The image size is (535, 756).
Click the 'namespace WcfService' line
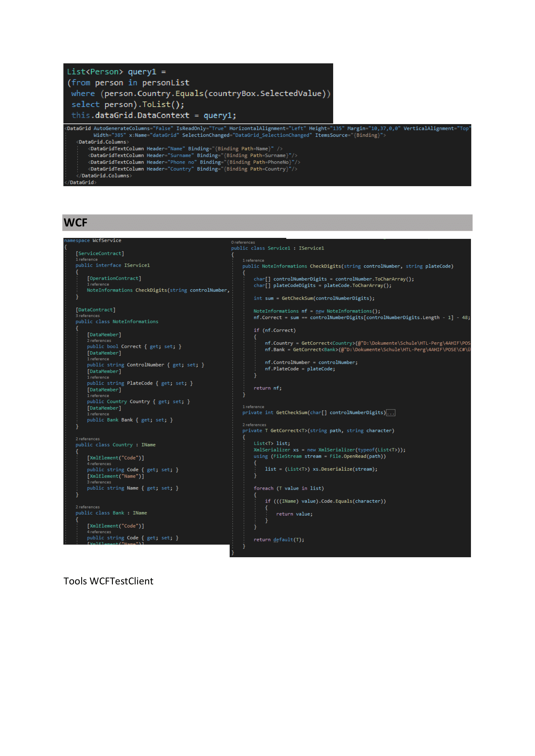(93, 240)
